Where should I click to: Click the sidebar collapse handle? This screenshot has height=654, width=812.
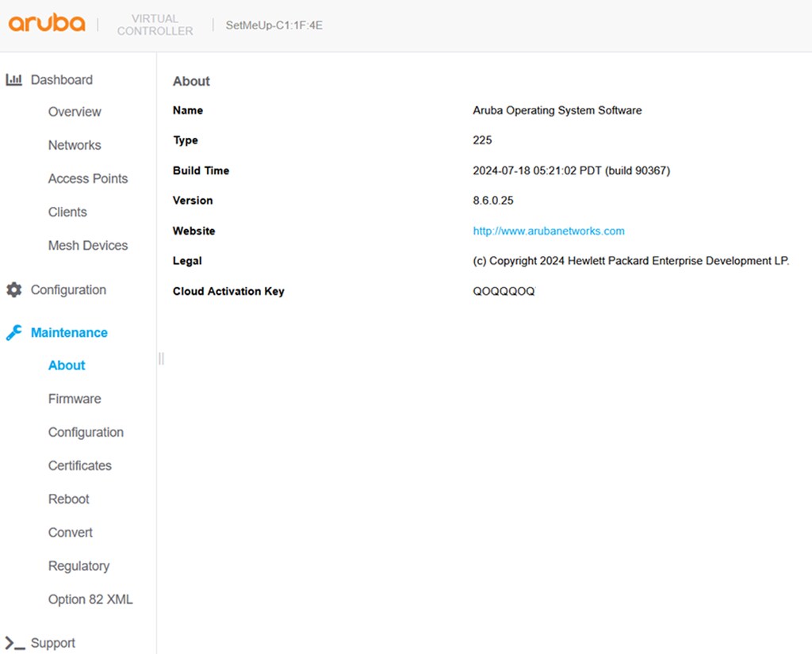[x=161, y=358]
